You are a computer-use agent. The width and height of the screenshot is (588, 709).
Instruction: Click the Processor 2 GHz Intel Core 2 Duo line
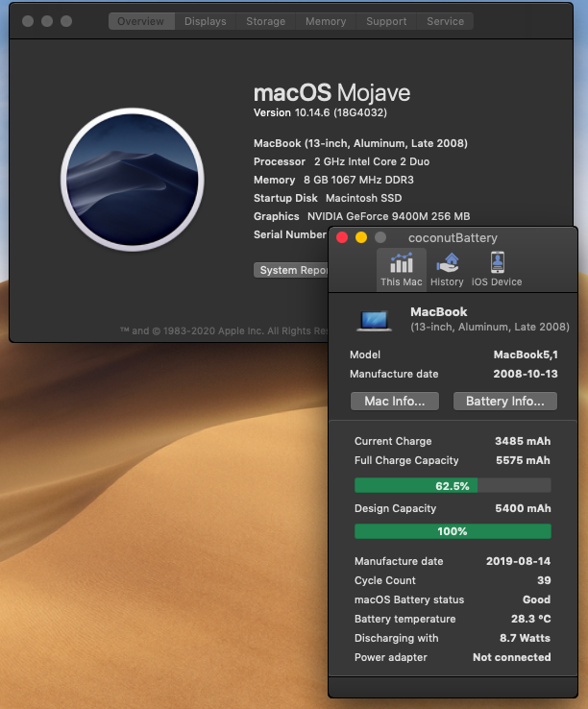341,161
